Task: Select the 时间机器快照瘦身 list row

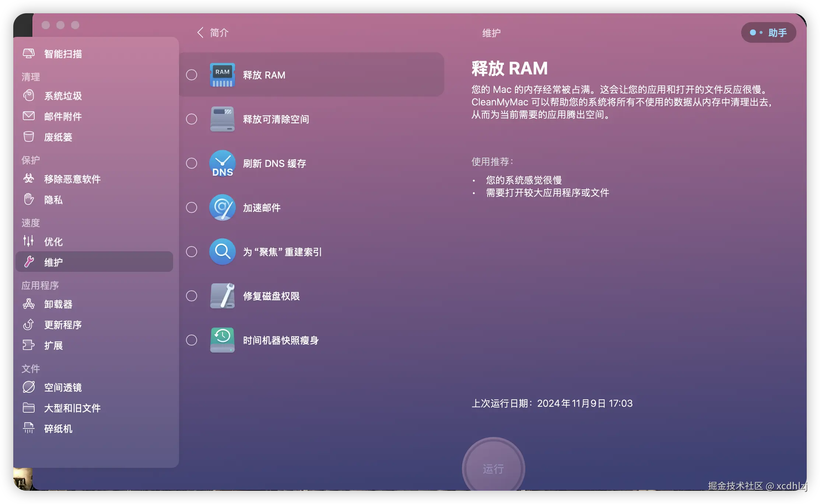Action: pyautogui.click(x=281, y=340)
